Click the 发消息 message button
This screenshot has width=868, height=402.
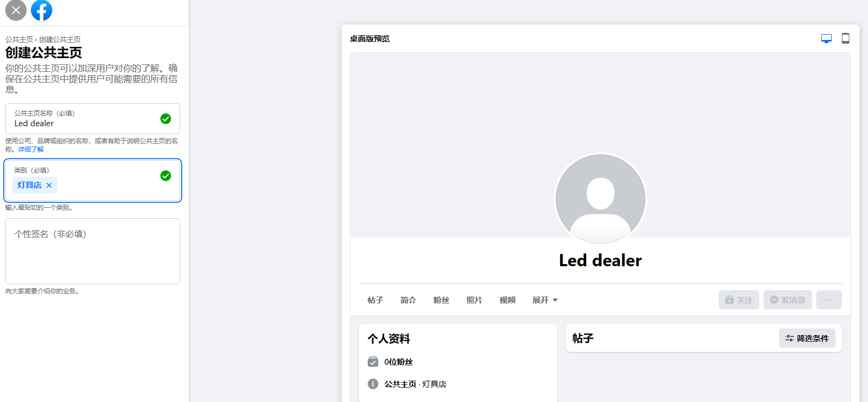[x=788, y=300]
